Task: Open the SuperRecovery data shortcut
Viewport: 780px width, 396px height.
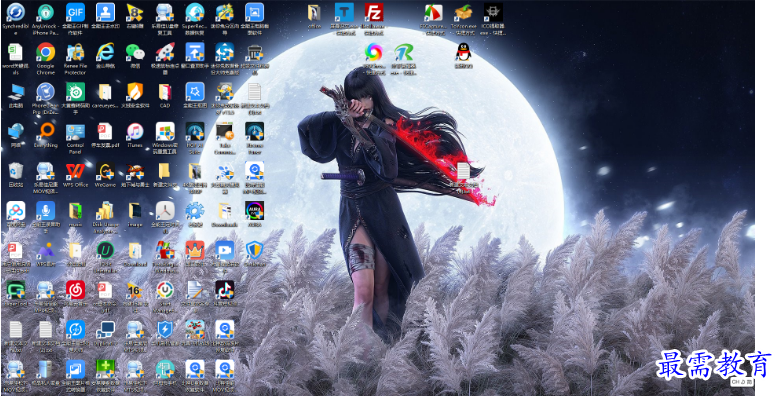Action: pyautogui.click(x=195, y=12)
